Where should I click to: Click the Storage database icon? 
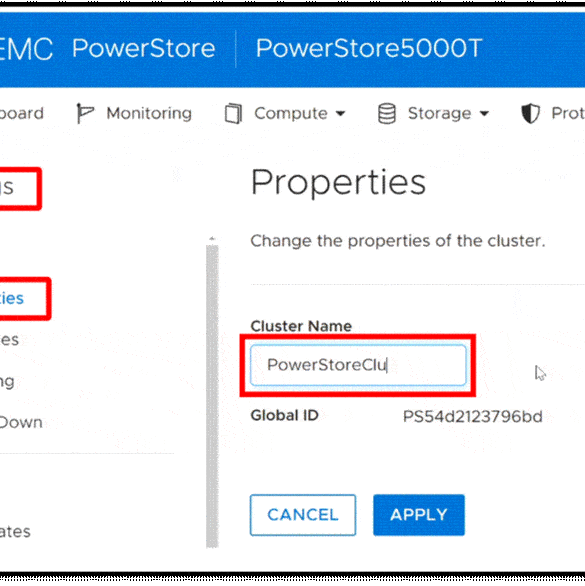387,113
